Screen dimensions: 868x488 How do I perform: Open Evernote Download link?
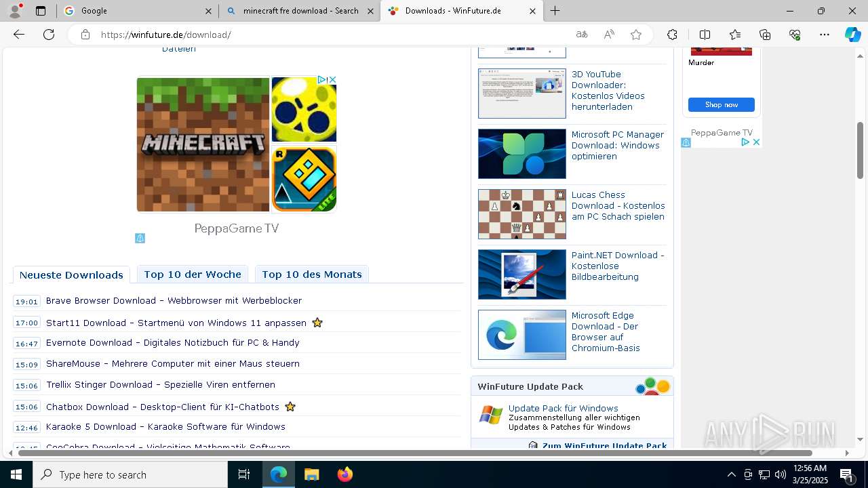coord(173,342)
